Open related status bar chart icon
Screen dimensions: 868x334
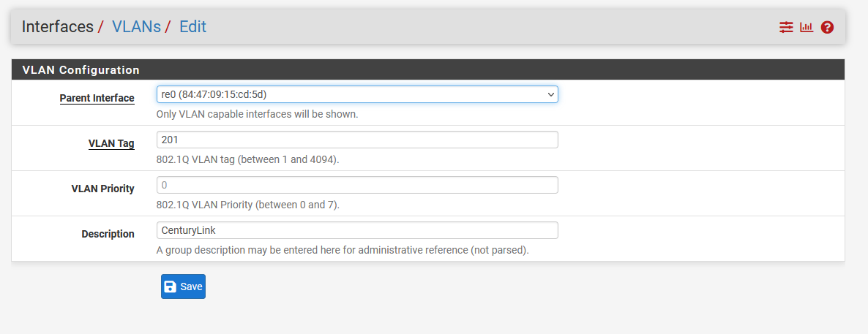(x=807, y=27)
